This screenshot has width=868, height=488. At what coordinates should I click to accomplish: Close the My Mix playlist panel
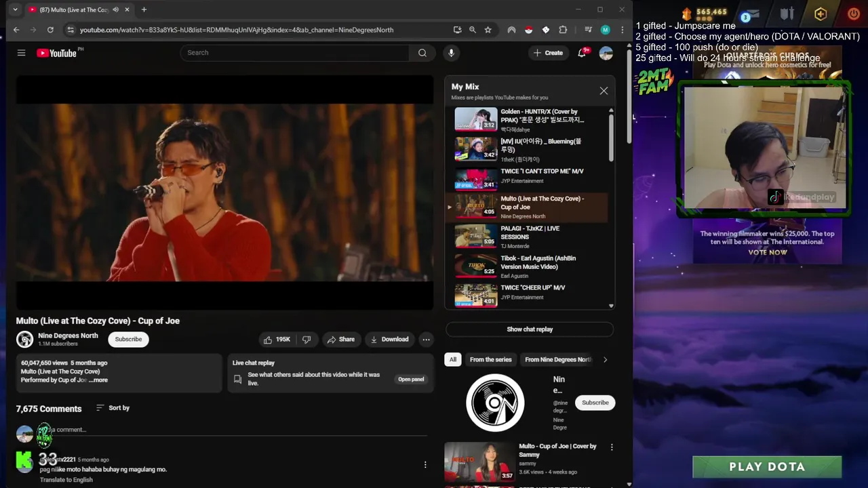(604, 91)
